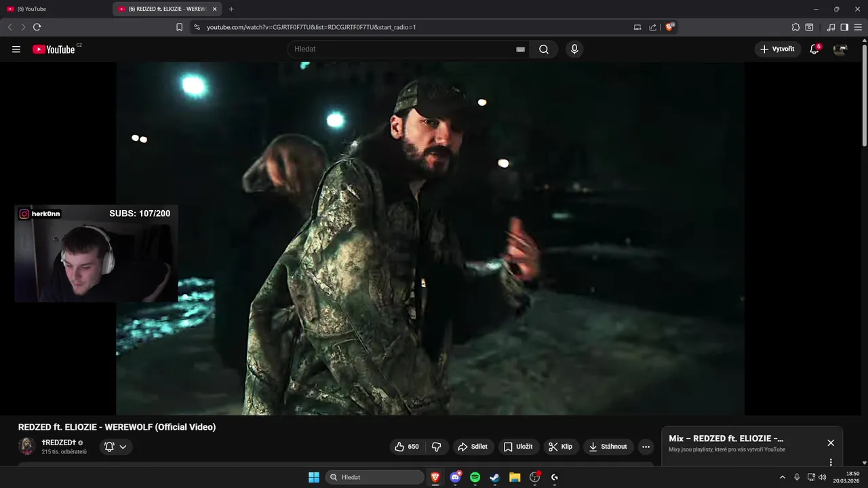Reload the page in the browser
Image resolution: width=868 pixels, height=488 pixels.
tap(37, 27)
